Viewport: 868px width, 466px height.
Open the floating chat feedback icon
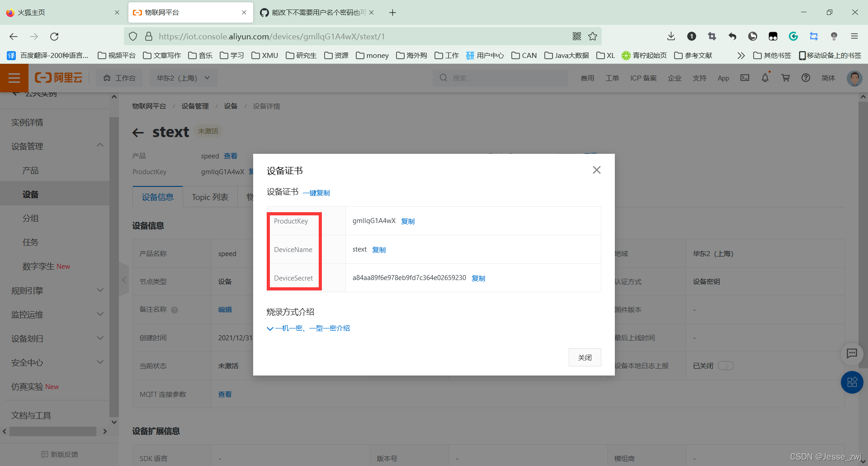852,354
